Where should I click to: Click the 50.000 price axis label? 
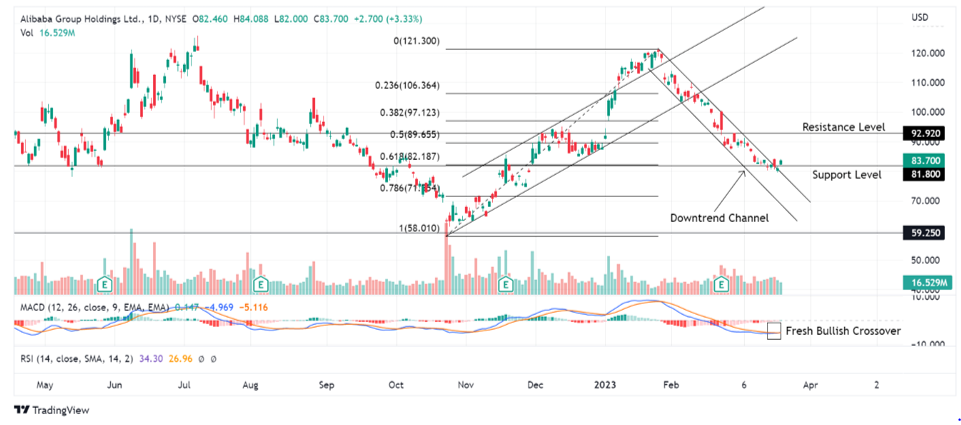[925, 260]
